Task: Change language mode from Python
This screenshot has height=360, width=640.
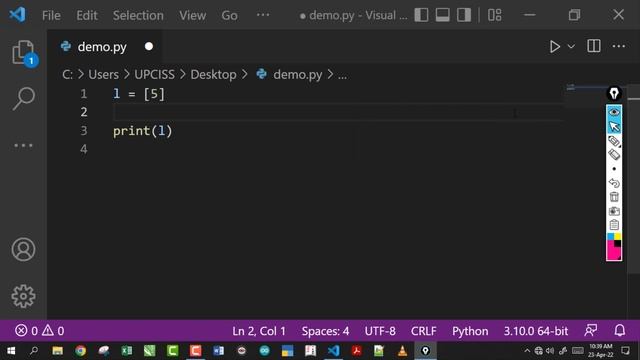Action: 470,331
